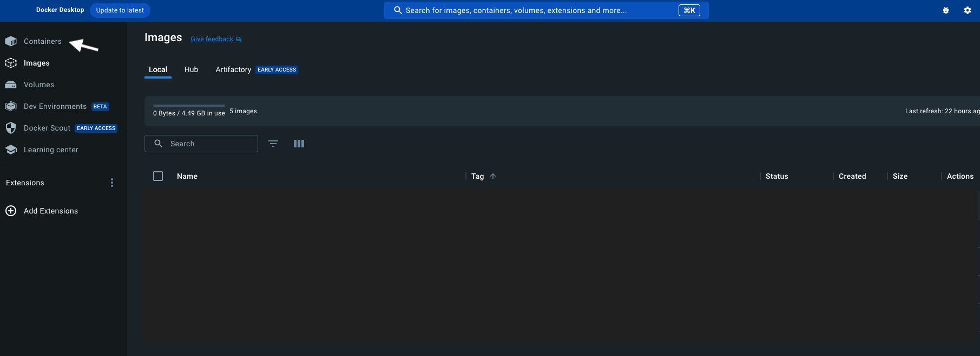Screen dimensions: 980x356
Task: Sort by the Size column header
Action: click(x=900, y=177)
